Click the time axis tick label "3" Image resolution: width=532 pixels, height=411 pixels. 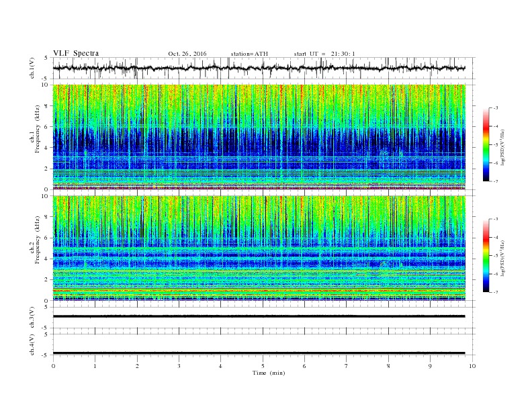pyautogui.click(x=179, y=366)
